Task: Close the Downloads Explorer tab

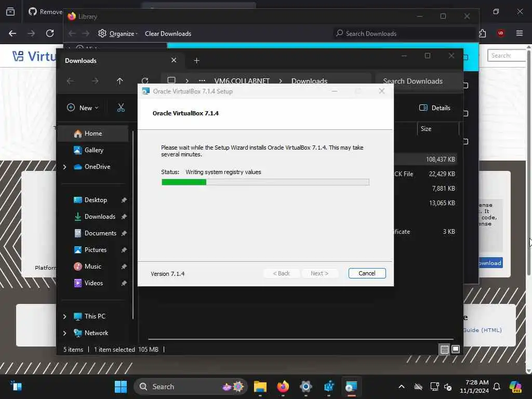Action: [174, 60]
